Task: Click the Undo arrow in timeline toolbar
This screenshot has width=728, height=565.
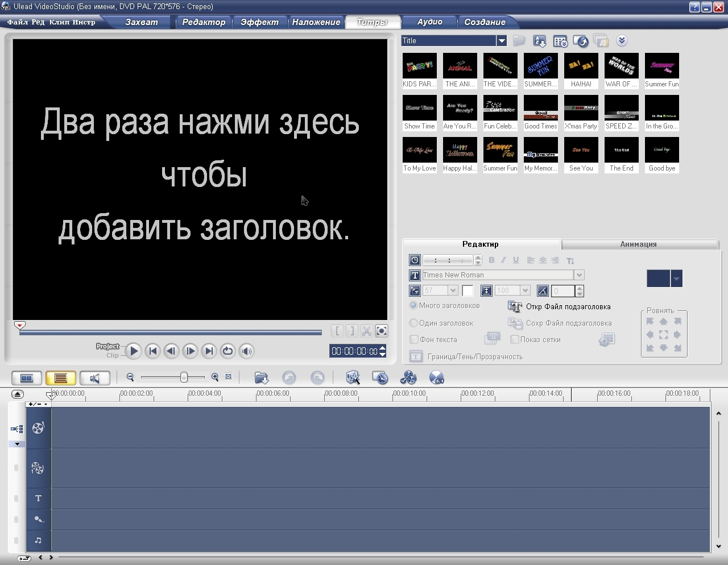Action: pyautogui.click(x=289, y=378)
